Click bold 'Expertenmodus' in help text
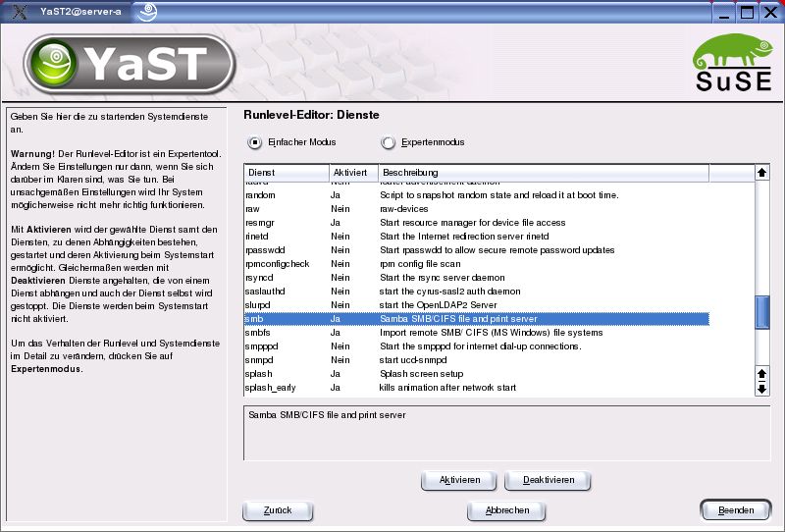The image size is (785, 532). point(45,369)
